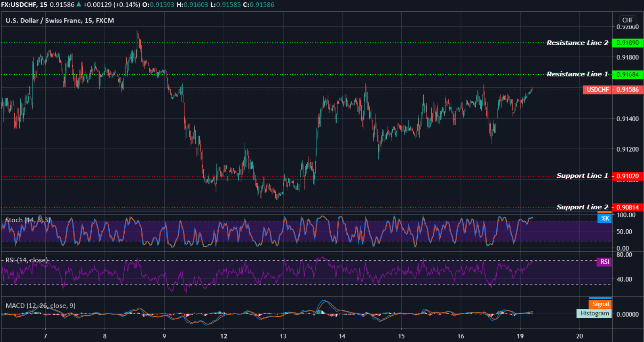Click the 0.91200 price axis value
This screenshot has height=342, width=644.
[x=628, y=149]
